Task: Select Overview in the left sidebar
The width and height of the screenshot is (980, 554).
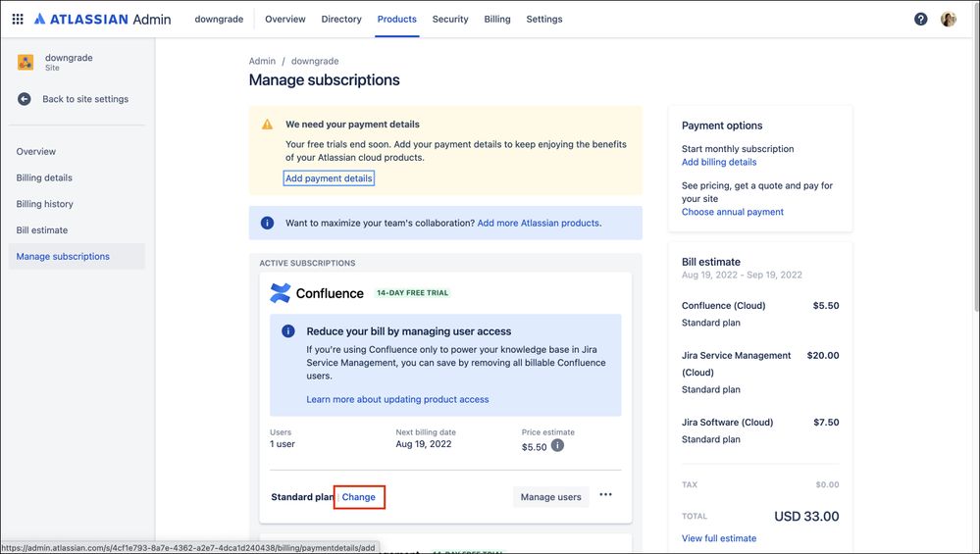Action: click(77, 151)
